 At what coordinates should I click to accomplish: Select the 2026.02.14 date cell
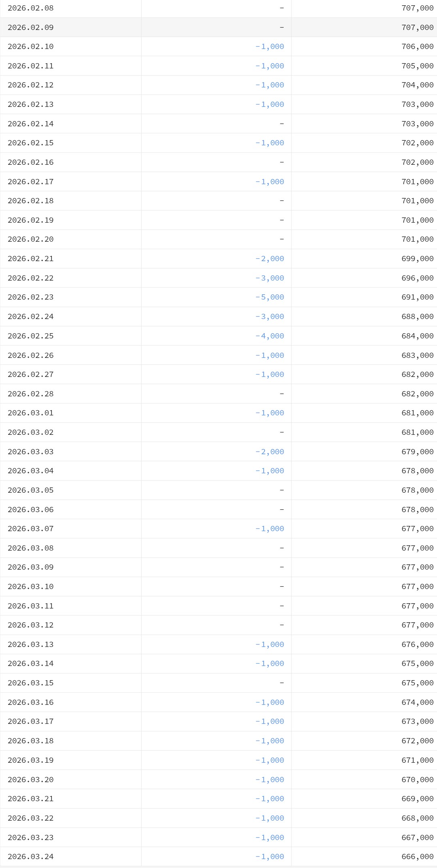pos(31,124)
